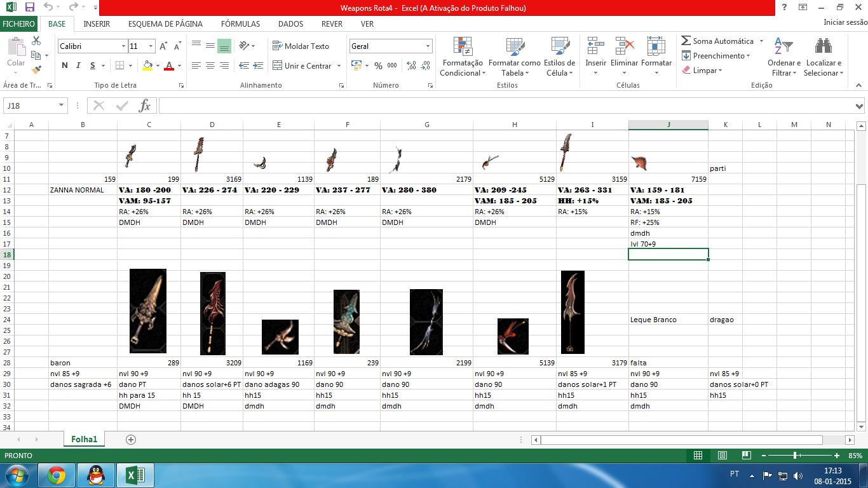
Task: Click the thousands separator 000 icon
Action: click(x=392, y=65)
